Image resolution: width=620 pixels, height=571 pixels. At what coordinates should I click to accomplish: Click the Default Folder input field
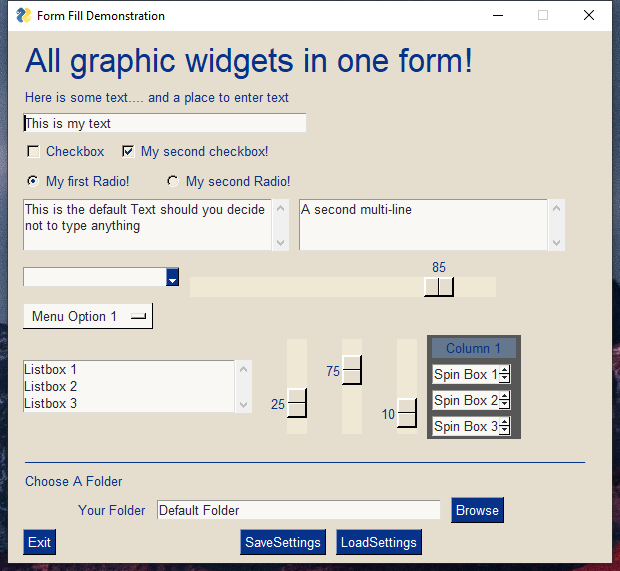point(298,510)
